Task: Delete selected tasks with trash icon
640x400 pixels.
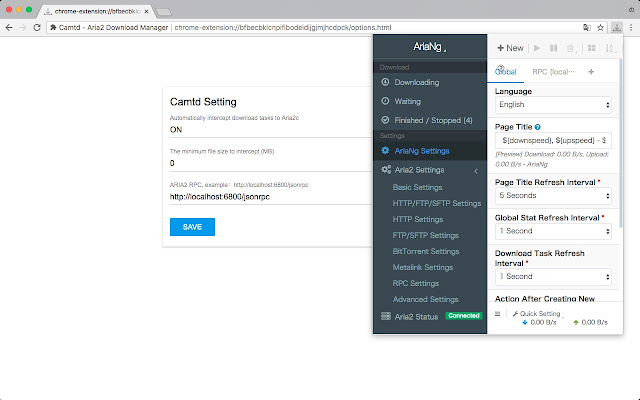Action: 571,48
